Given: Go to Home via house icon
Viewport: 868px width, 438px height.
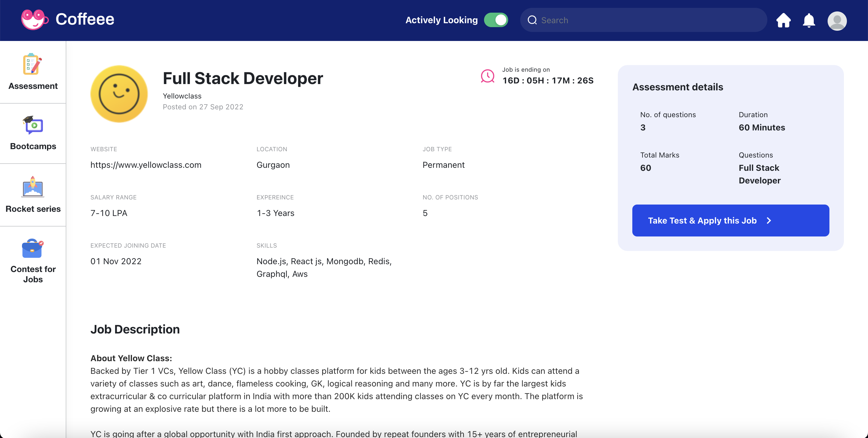Looking at the screenshot, I should pos(783,20).
